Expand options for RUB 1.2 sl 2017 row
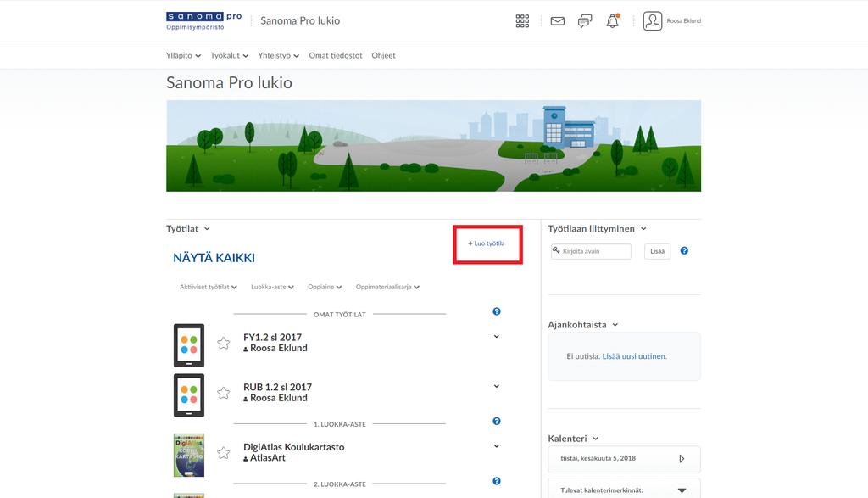 tap(497, 386)
